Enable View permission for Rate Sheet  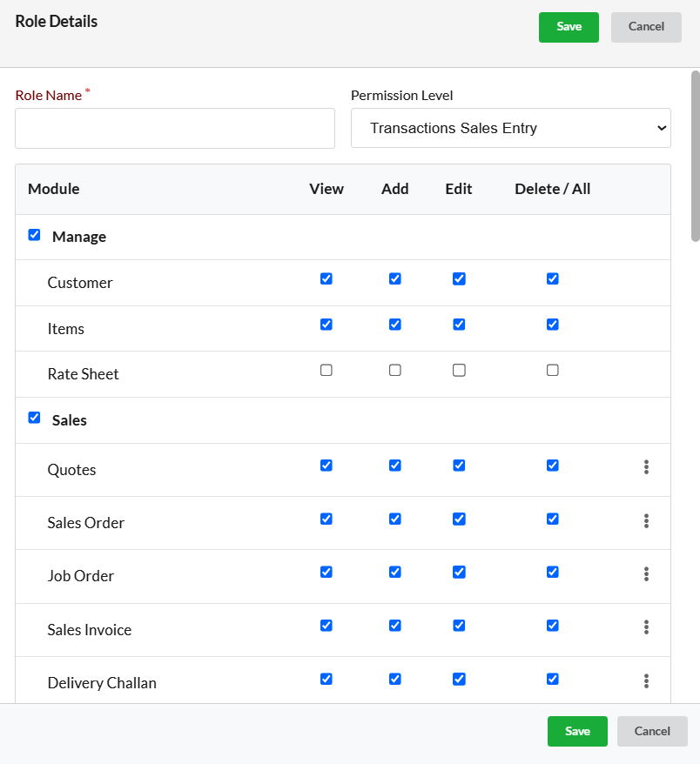326,371
